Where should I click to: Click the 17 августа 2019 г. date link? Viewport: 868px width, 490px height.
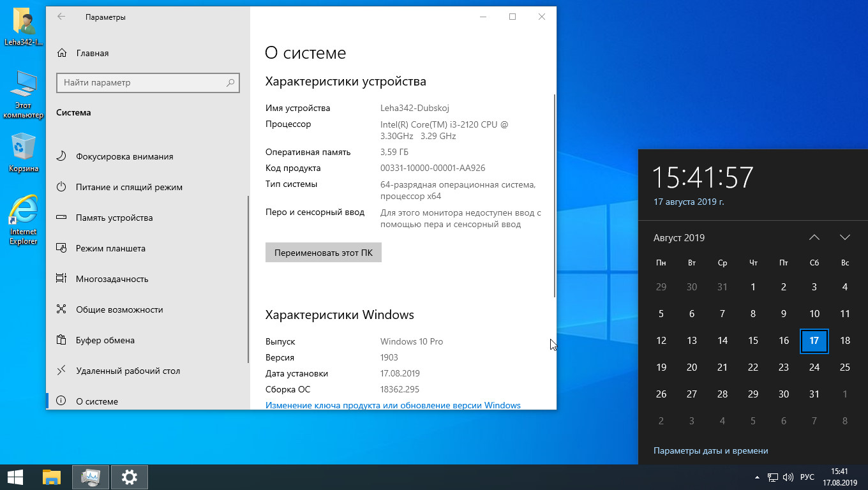pos(689,202)
